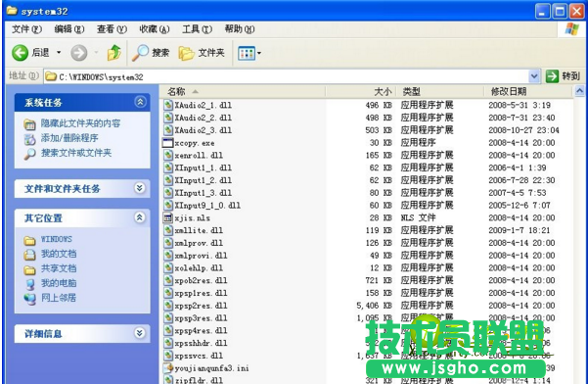
Task: Open the Tools (工具) menu
Action: click(198, 29)
